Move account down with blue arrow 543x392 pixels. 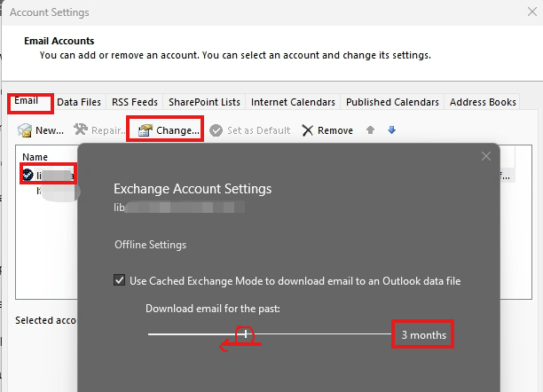pyautogui.click(x=391, y=130)
